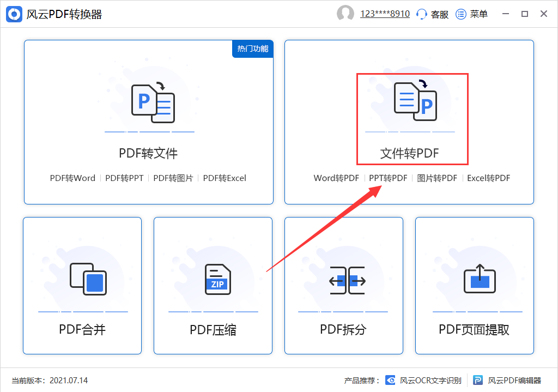Click the 热门功能 badge
Image resolution: width=558 pixels, height=392 pixels.
[253, 49]
